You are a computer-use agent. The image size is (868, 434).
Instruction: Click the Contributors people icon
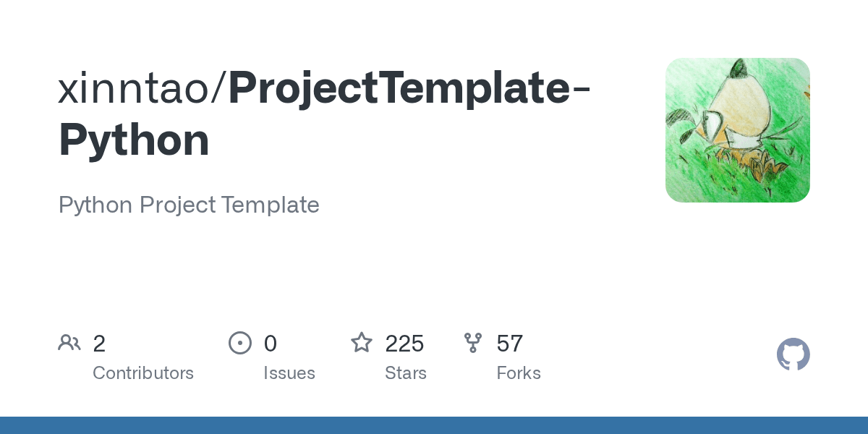tap(69, 342)
